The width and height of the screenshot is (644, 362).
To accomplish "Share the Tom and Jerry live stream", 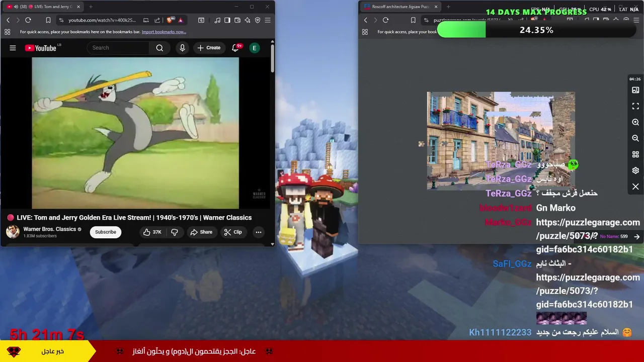I will pyautogui.click(x=201, y=232).
